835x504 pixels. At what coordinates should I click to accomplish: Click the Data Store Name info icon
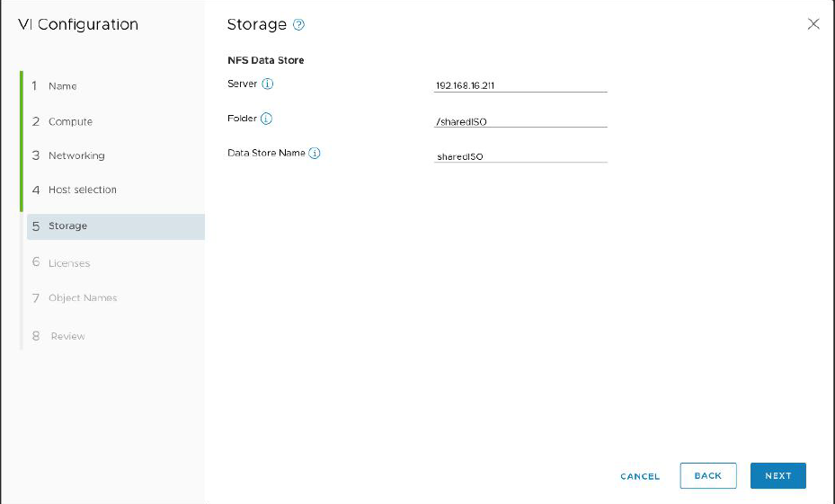pyautogui.click(x=315, y=154)
